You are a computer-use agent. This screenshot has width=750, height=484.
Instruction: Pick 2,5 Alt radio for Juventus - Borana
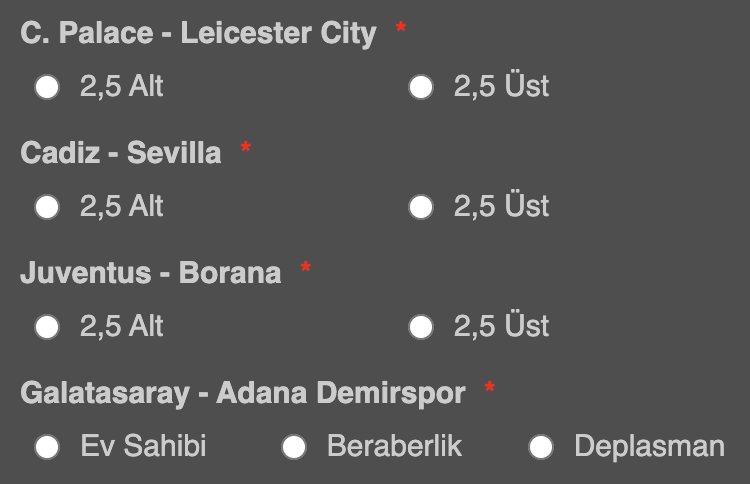click(x=47, y=327)
